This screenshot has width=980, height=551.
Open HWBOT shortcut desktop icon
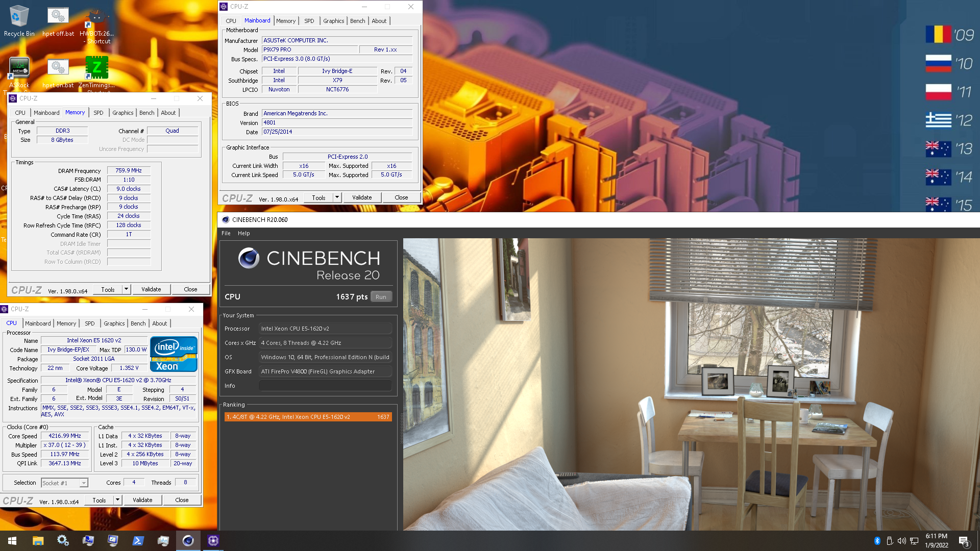pyautogui.click(x=97, y=24)
